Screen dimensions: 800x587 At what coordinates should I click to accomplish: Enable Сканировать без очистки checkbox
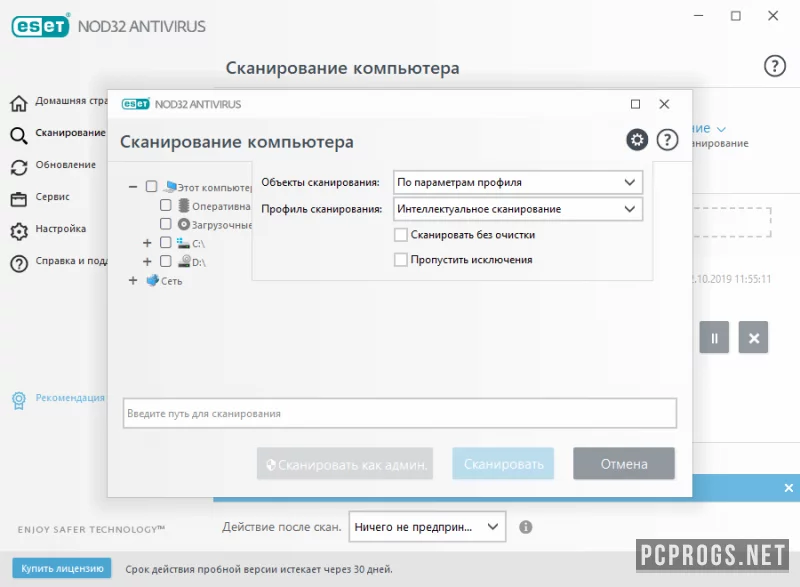tap(401, 235)
